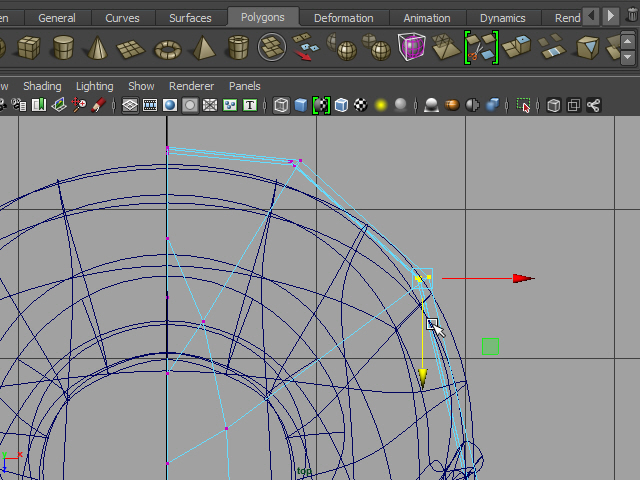Create a polygon cylinder from the shelf
This screenshot has width=640, height=480.
click(x=63, y=47)
